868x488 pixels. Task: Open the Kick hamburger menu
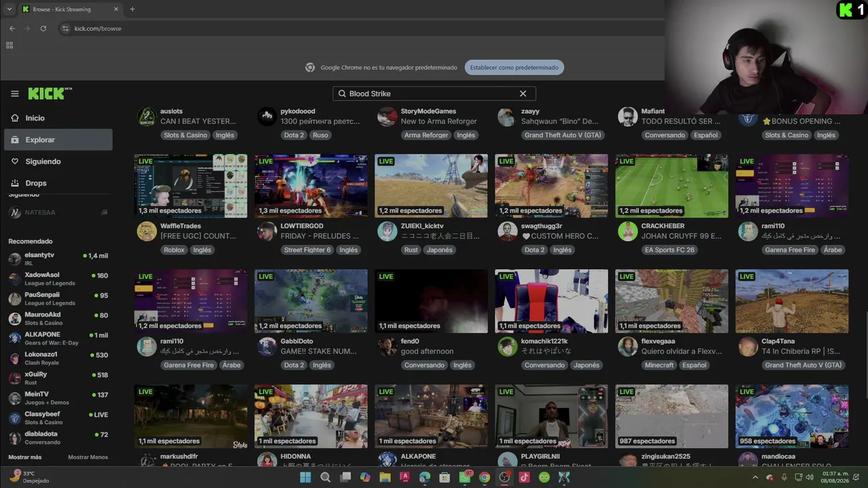pos(14,94)
